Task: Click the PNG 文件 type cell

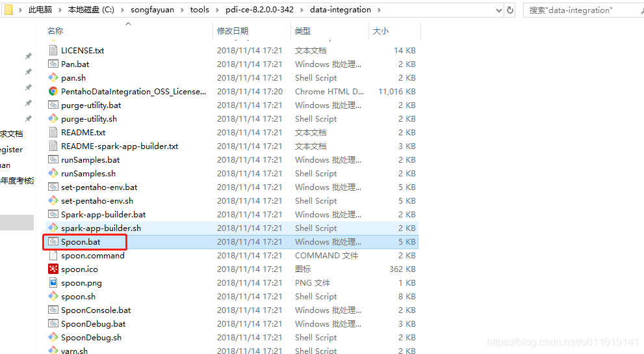Action: pos(313,283)
